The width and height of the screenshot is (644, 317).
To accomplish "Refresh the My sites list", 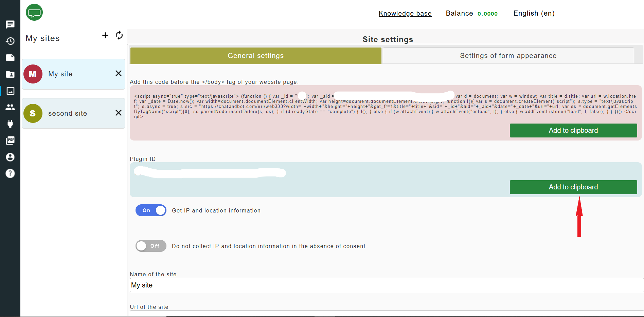I will click(x=119, y=35).
